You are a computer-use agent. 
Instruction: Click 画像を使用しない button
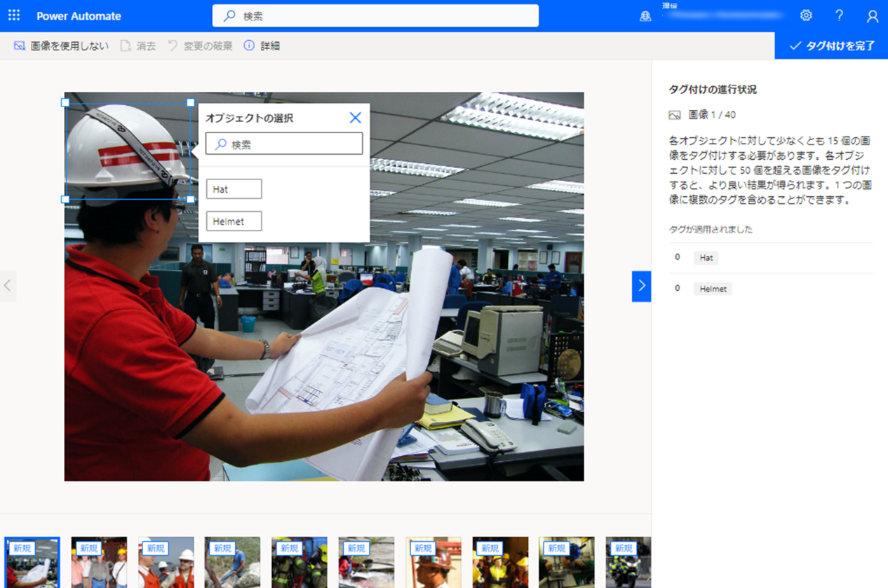coord(61,46)
